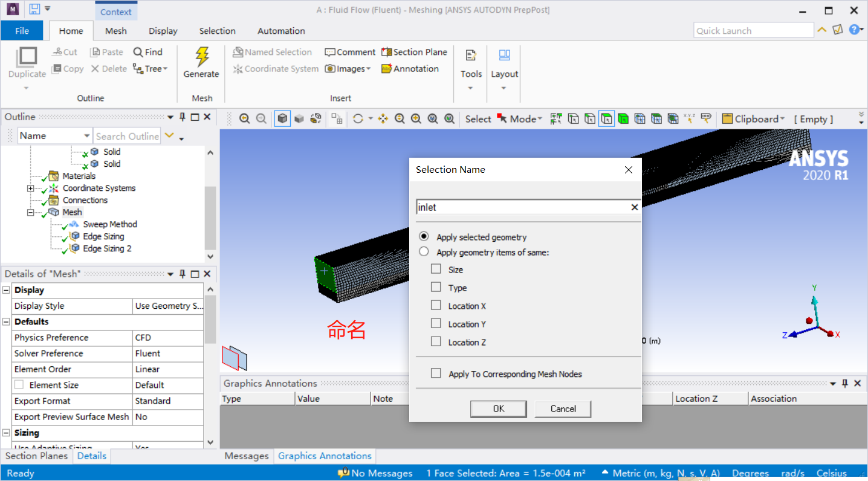Image resolution: width=868 pixels, height=481 pixels.
Task: Open the Section Planes panel tab
Action: click(37, 456)
